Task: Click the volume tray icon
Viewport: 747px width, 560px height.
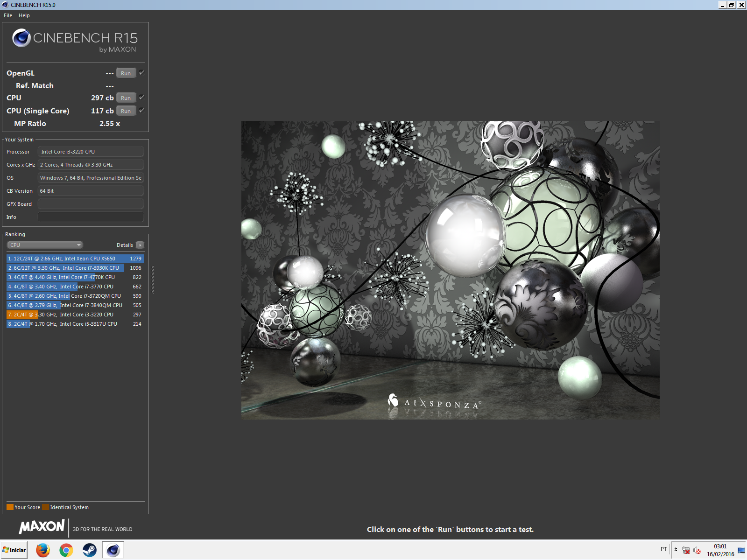Action: point(697,551)
